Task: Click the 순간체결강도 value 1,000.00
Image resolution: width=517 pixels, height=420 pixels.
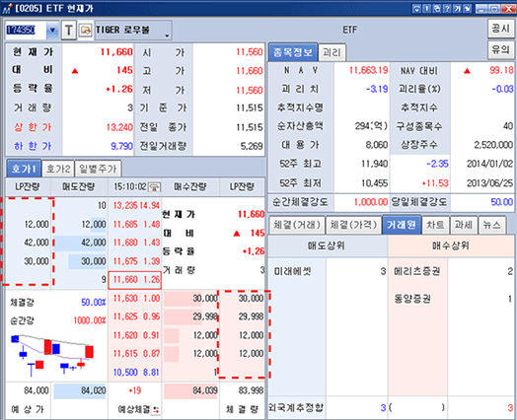Action: click(x=371, y=202)
